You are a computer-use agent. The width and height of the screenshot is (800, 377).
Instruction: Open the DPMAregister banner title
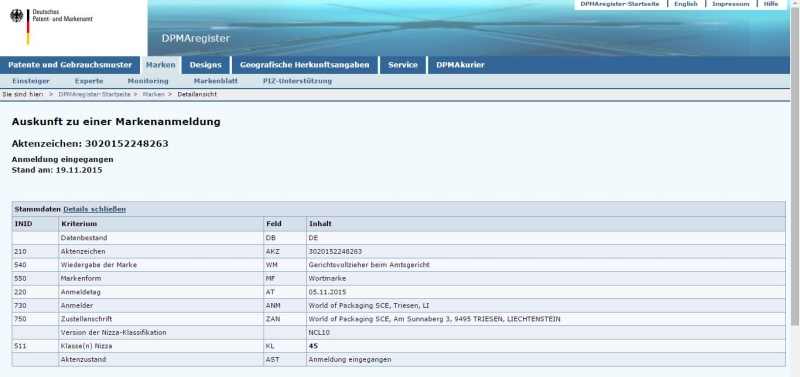(196, 38)
